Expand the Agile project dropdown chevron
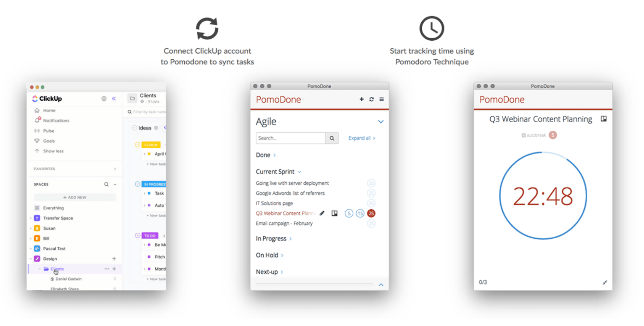The image size is (644, 326). (x=381, y=122)
